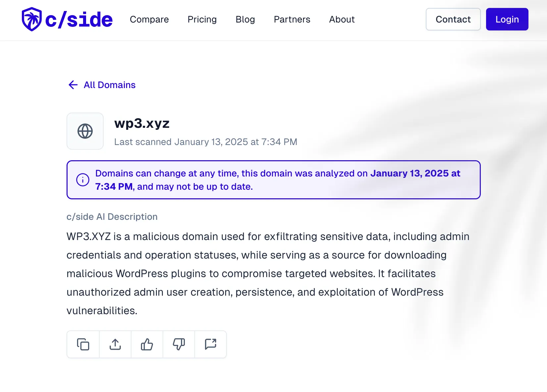Return to All Domains list

(110, 85)
